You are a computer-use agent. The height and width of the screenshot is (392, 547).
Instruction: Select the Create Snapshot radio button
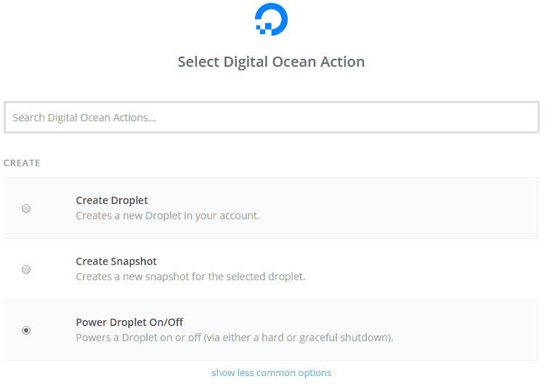pos(26,269)
